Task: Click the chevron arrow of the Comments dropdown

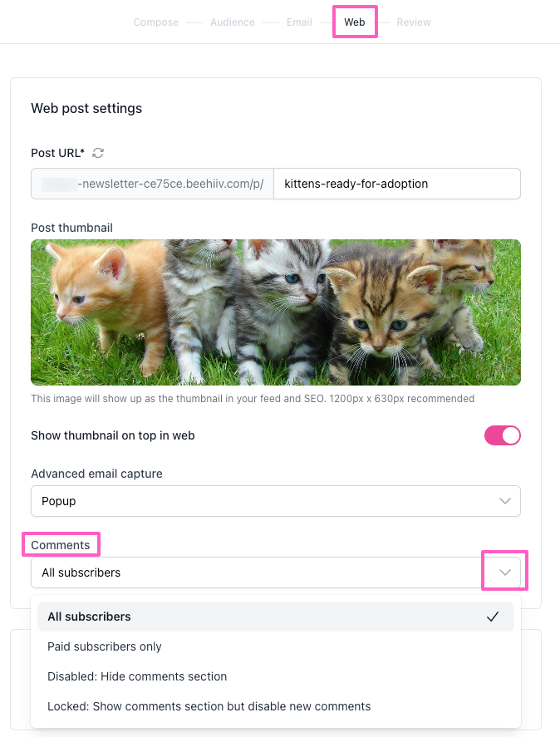Action: click(x=504, y=572)
